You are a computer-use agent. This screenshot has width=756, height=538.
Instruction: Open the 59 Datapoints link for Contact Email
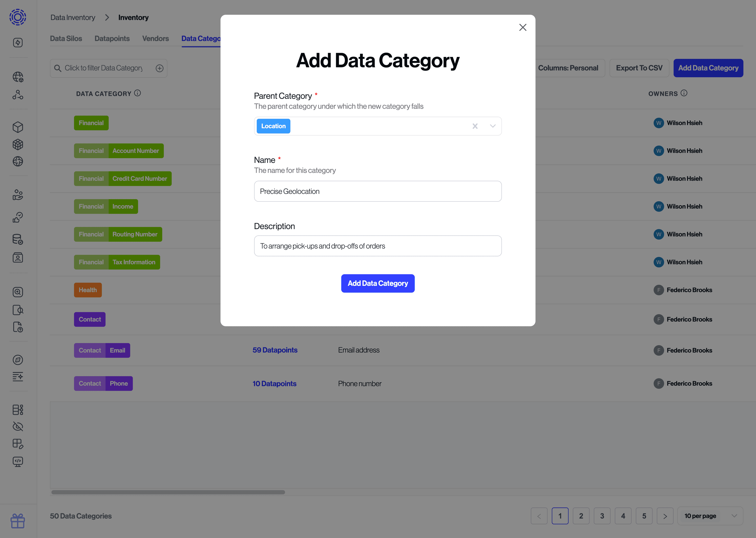(275, 350)
